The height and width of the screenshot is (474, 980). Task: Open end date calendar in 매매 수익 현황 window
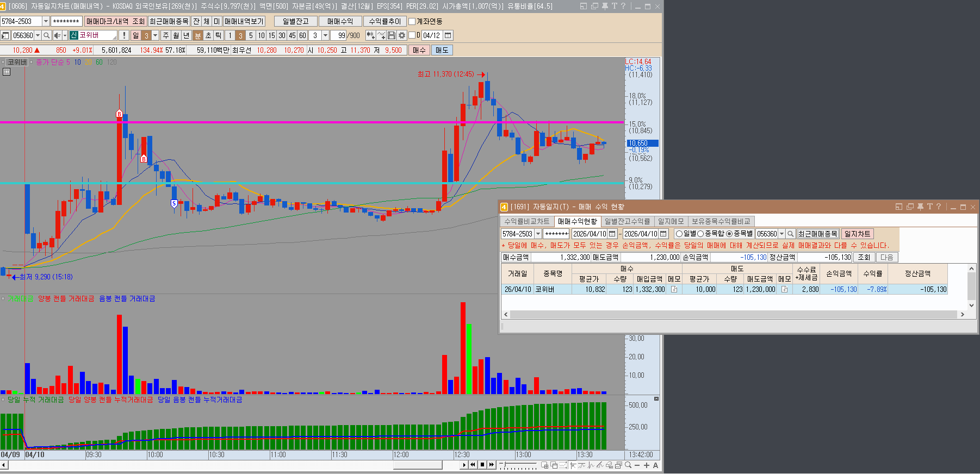(x=663, y=234)
